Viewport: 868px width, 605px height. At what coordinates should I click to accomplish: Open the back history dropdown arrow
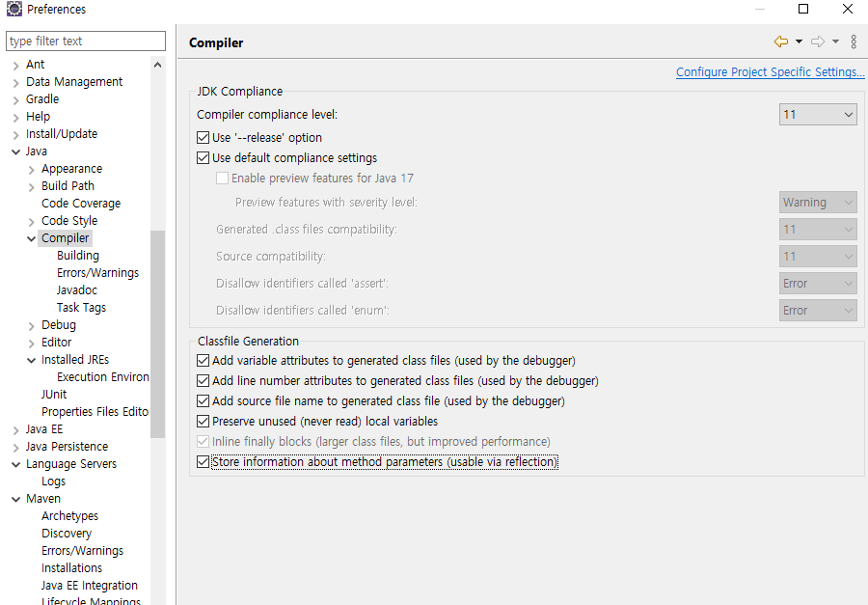(x=799, y=41)
